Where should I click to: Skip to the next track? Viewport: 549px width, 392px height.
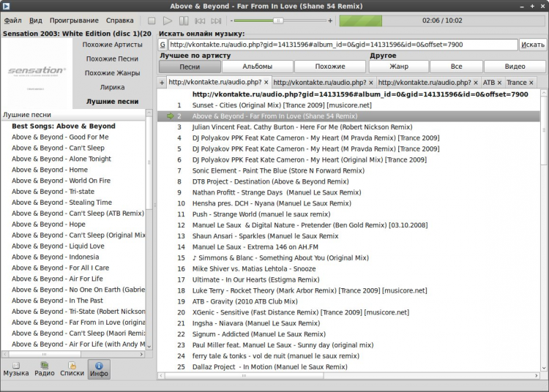[x=216, y=21]
